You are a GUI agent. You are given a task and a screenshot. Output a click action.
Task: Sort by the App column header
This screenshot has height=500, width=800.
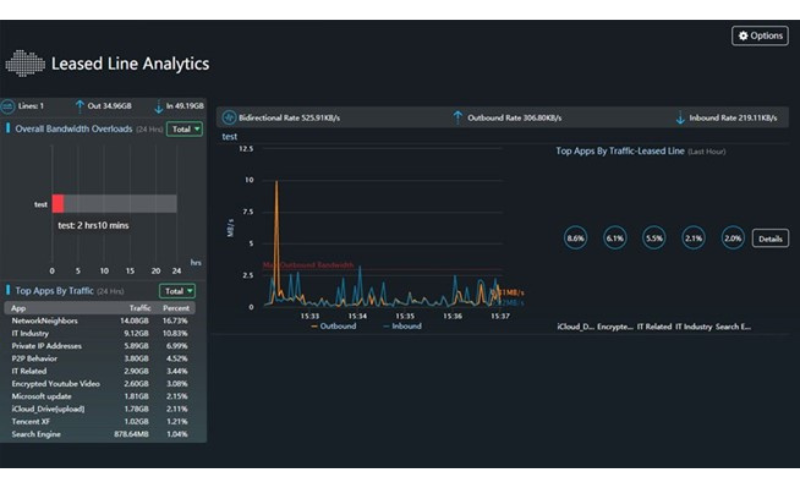(x=18, y=308)
